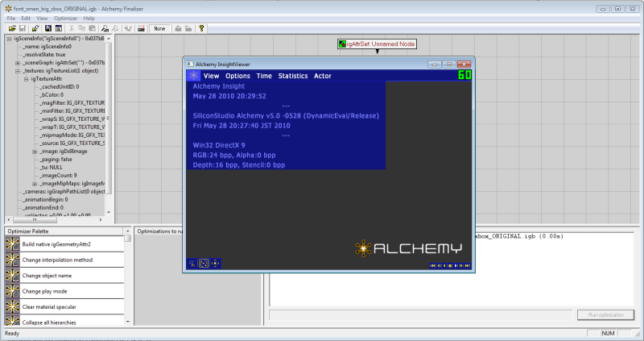Open the Statistics menu in InsightViewer
This screenshot has width=644, height=341.
click(293, 76)
